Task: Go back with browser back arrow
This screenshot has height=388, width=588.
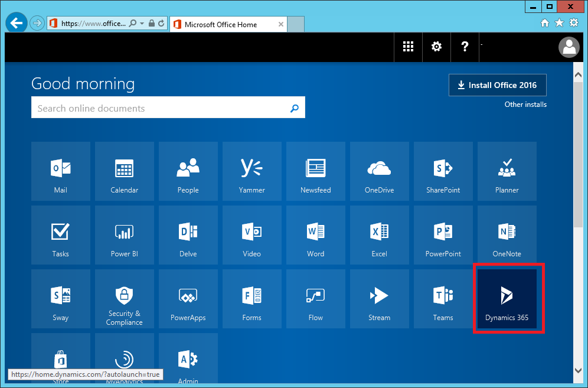Action: [17, 23]
